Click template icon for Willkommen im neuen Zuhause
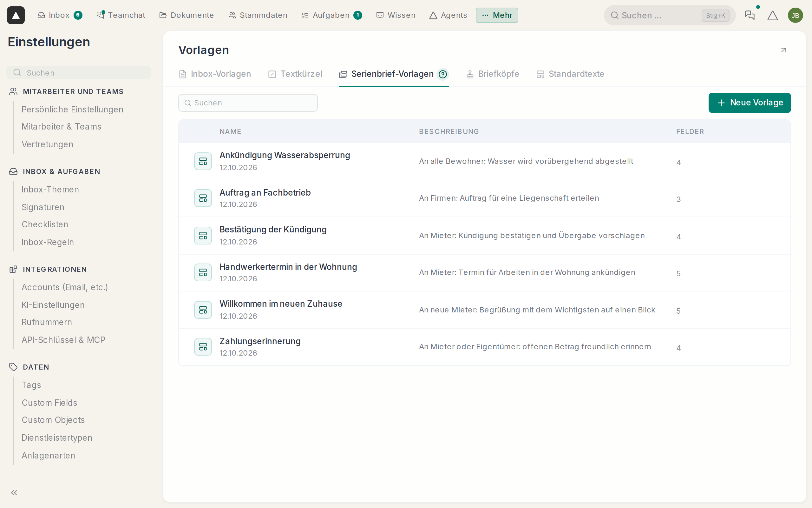 (203, 310)
